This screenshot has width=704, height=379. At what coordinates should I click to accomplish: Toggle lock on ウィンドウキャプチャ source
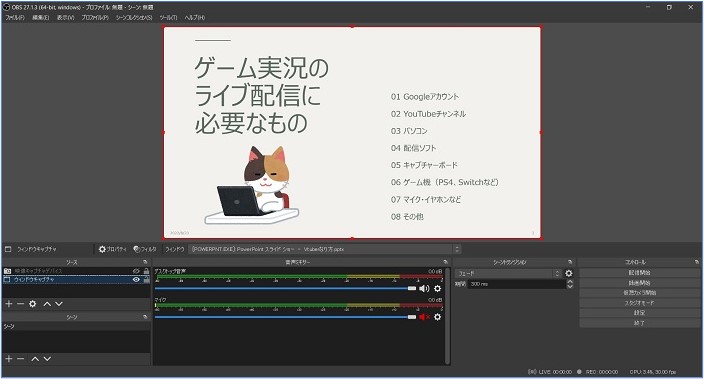pos(146,279)
